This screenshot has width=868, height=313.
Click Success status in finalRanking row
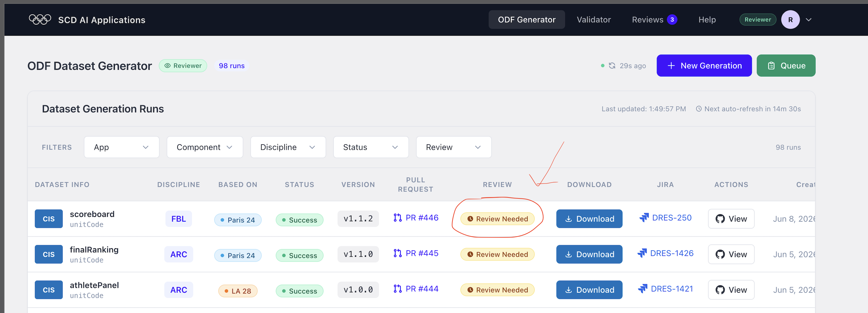pos(299,256)
